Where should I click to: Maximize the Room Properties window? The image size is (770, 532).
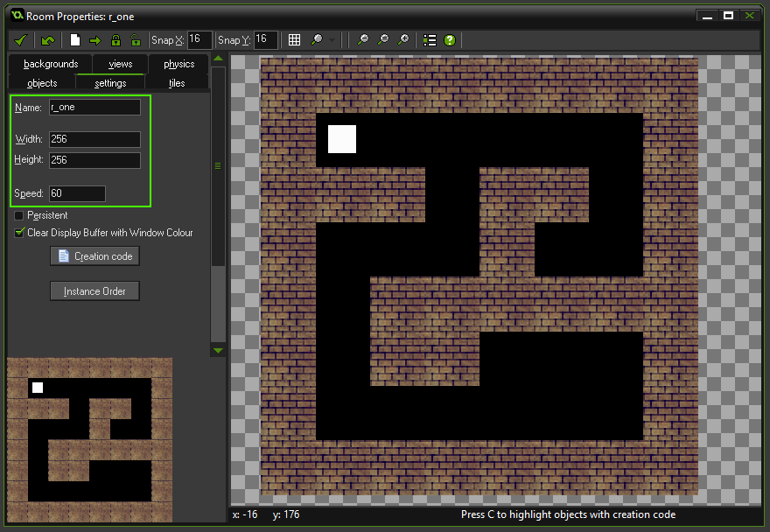tap(728, 16)
